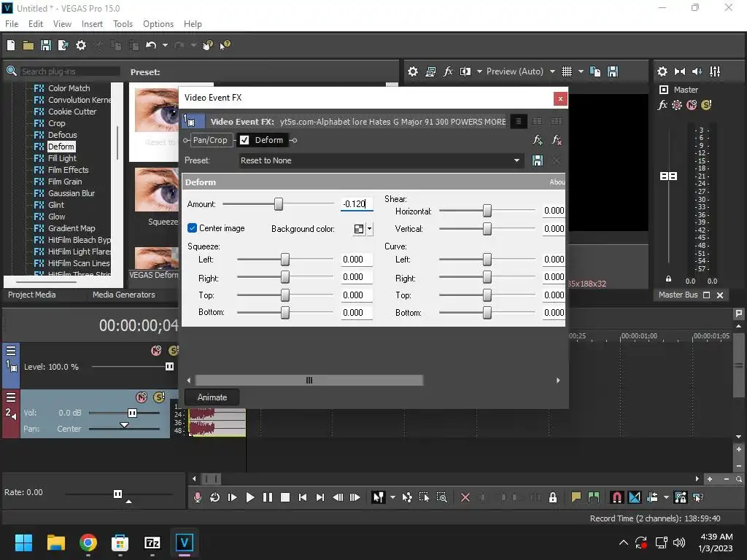
Task: Click the Search plug-ins field
Action: [69, 71]
